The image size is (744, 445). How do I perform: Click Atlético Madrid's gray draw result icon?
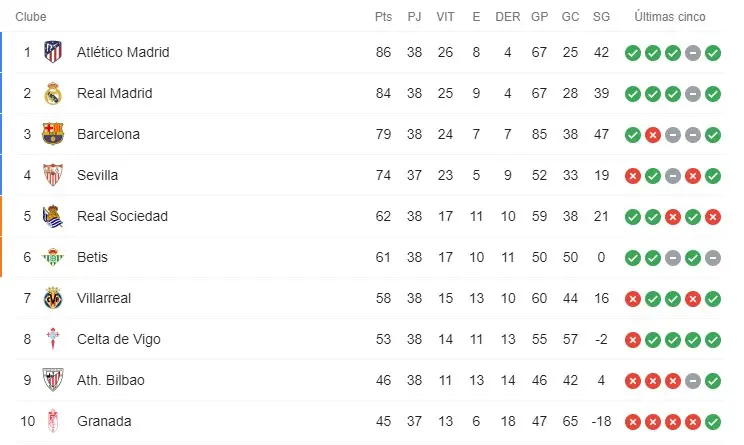(693, 52)
